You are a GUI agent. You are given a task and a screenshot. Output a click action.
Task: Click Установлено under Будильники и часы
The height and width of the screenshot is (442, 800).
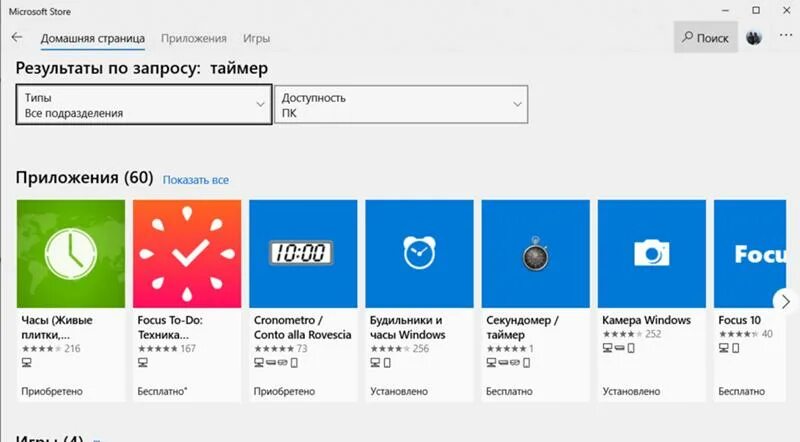[399, 391]
